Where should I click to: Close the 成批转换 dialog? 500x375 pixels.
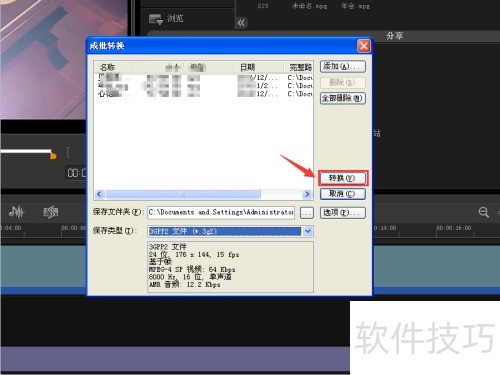pyautogui.click(x=364, y=46)
